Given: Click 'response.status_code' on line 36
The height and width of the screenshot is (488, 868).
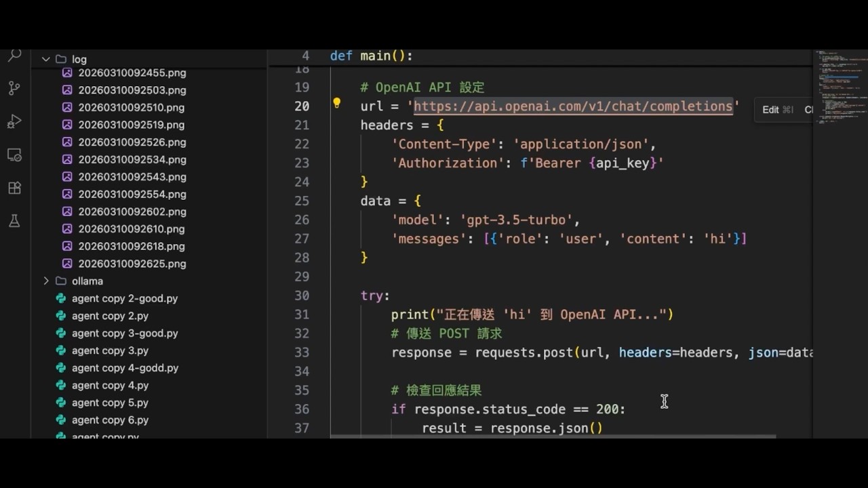Looking at the screenshot, I should click(x=490, y=409).
